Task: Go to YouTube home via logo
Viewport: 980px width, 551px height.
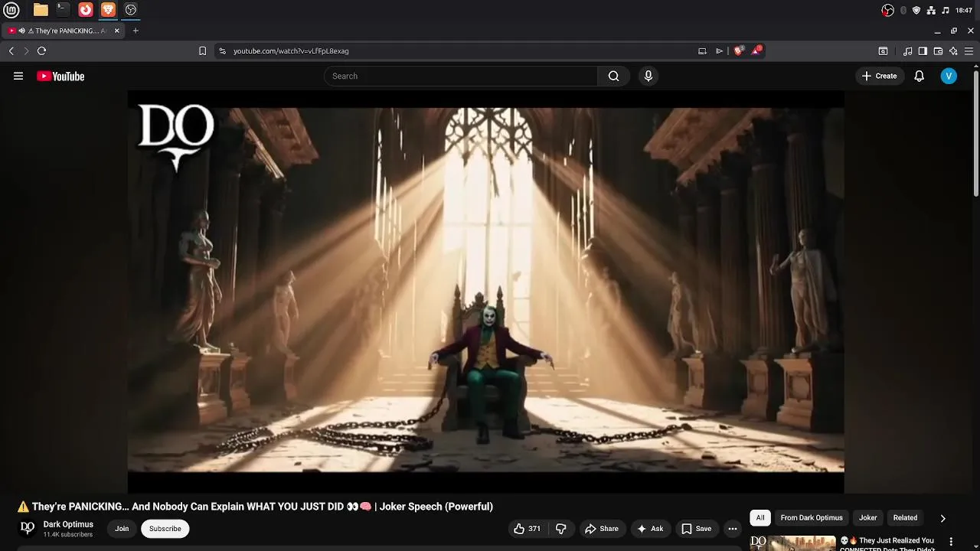Action: 60,76
